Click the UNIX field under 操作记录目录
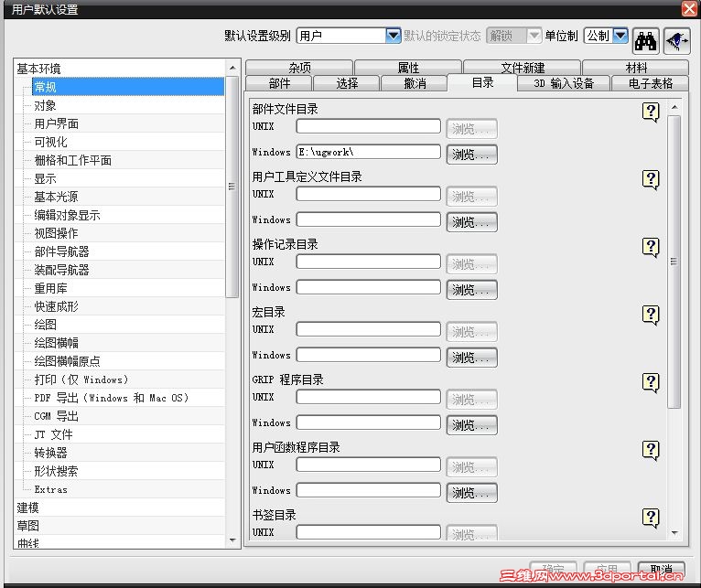This screenshot has width=701, height=588. click(369, 262)
